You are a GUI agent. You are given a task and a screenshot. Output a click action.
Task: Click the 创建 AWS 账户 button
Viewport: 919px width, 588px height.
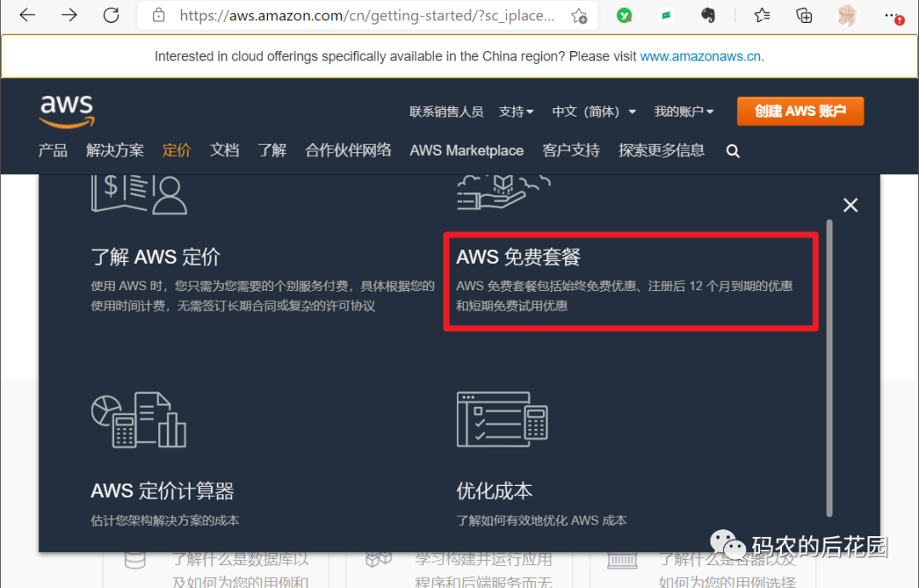800,111
